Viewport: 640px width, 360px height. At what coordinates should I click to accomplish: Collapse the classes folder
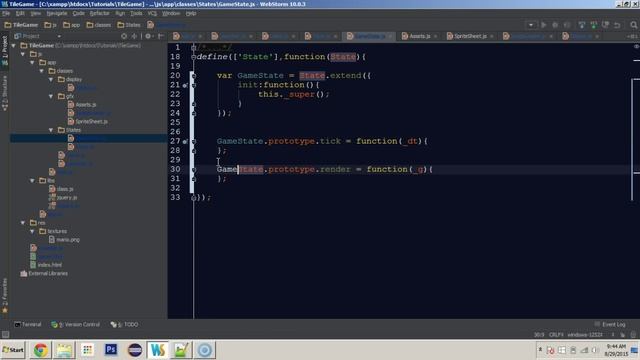tap(42, 71)
